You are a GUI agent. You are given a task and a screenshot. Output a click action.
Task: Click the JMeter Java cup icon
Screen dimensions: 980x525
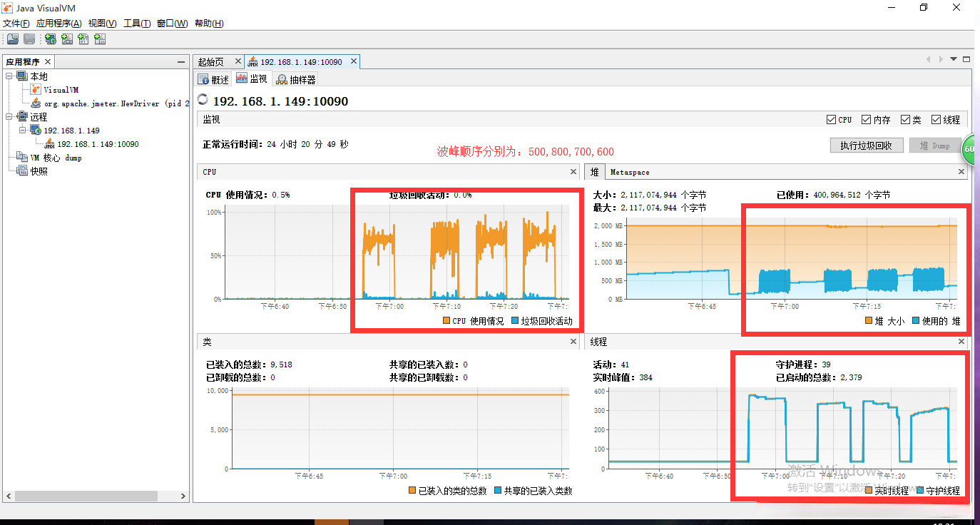pos(36,103)
